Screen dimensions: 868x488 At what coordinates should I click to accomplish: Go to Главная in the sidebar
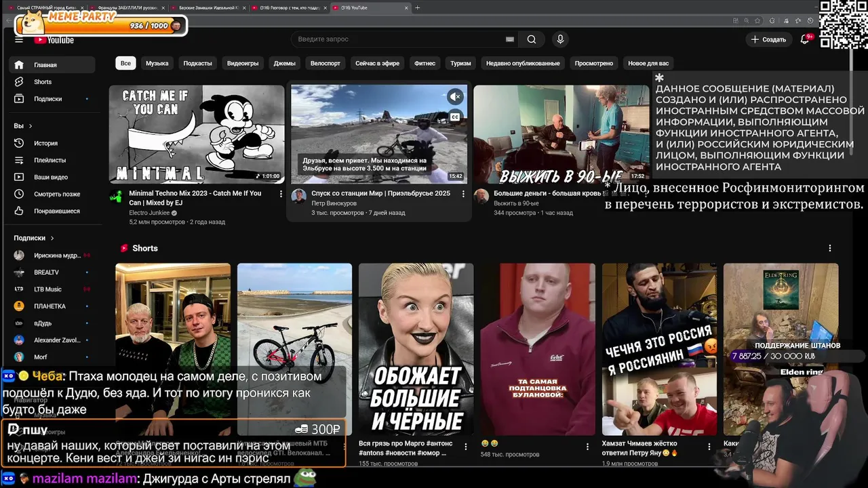tap(52, 65)
